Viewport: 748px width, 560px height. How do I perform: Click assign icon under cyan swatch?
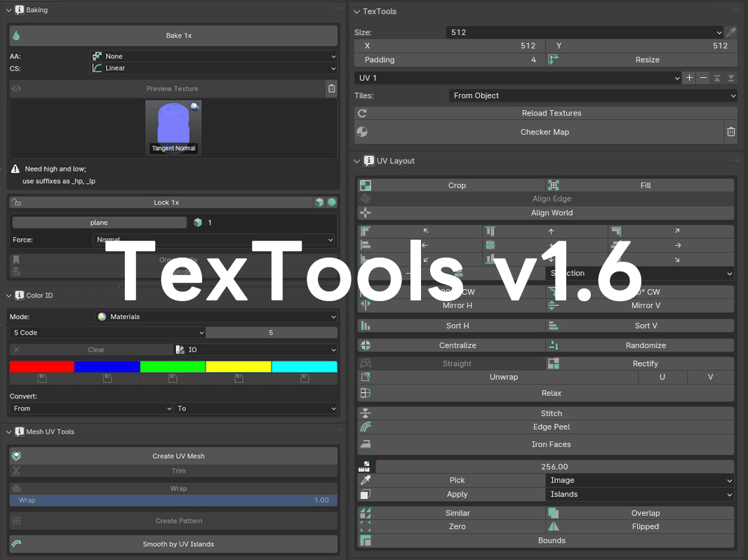[305, 379]
